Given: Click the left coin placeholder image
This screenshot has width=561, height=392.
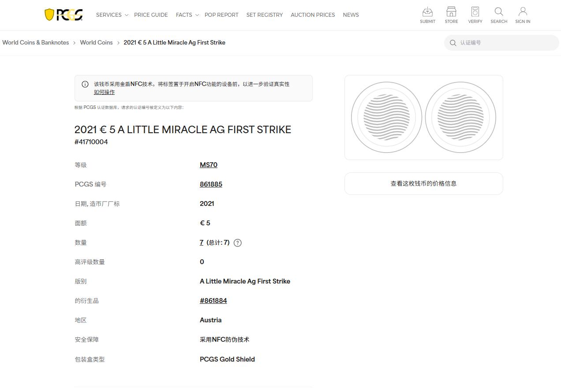Looking at the screenshot, I should 386,117.
